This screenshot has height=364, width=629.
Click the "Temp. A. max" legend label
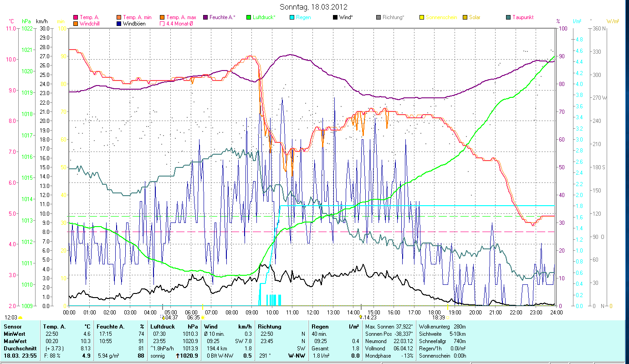coord(181,17)
